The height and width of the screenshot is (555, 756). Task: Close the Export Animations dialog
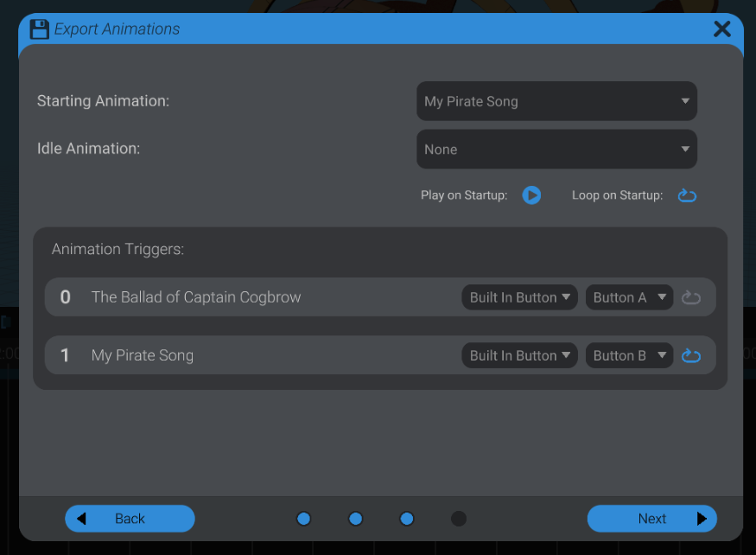722,29
